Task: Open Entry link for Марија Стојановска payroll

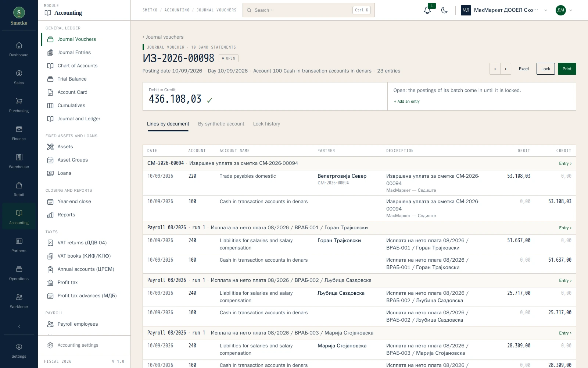Action: click(x=565, y=333)
